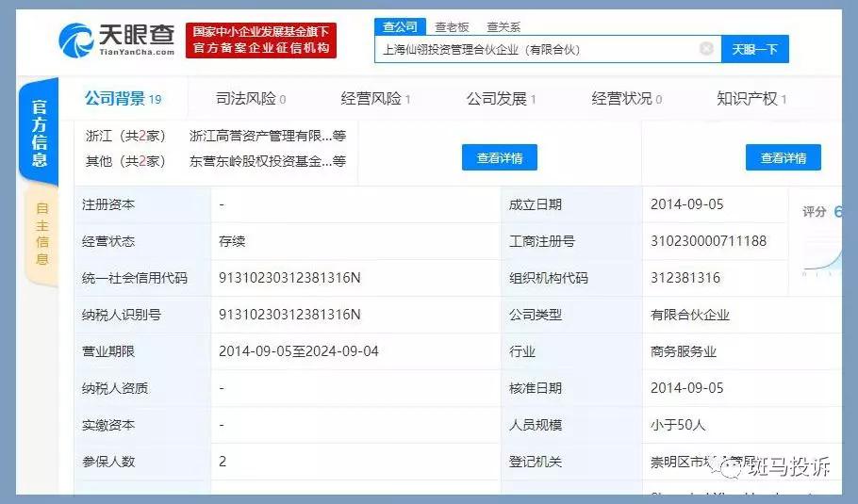Click the company name search field
858x504 pixels.
pos(537,50)
